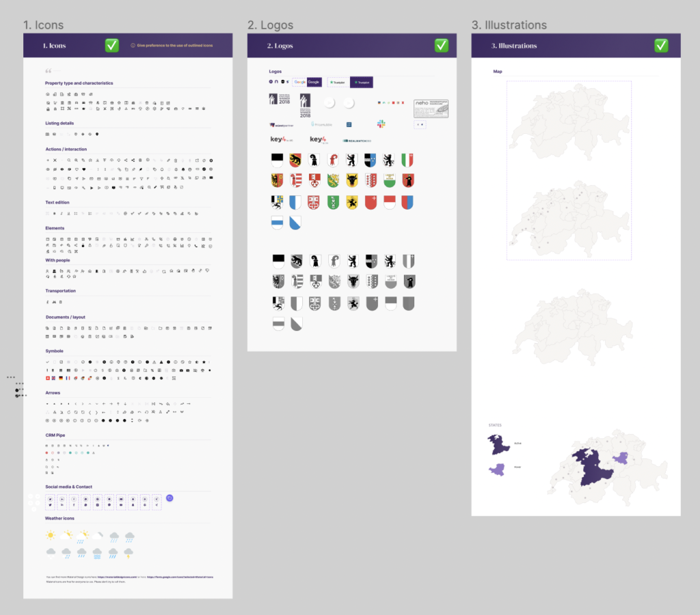
Task: Select the Bern bear coat of arms
Action: pyautogui.click(x=295, y=161)
